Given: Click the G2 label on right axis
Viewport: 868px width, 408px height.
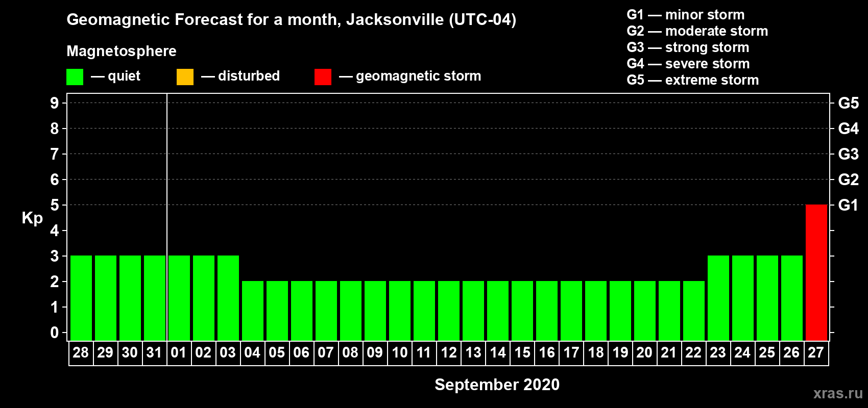Looking at the screenshot, I should click(849, 180).
